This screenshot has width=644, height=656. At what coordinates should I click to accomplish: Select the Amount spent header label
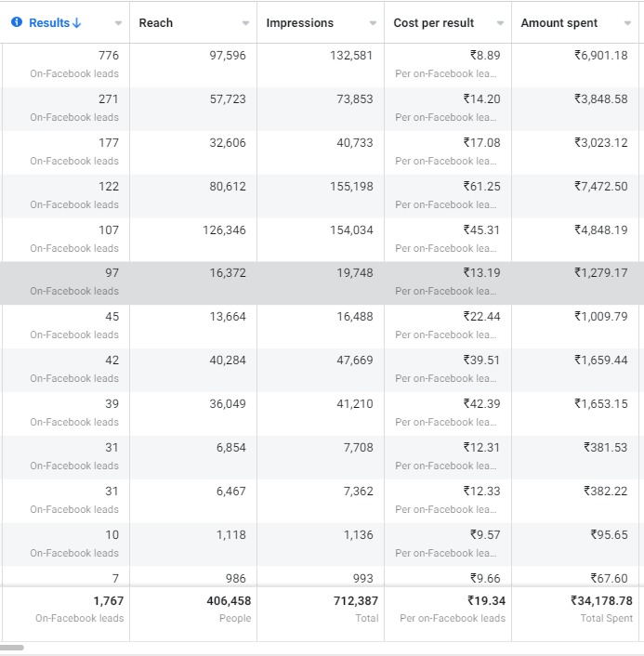pos(559,23)
